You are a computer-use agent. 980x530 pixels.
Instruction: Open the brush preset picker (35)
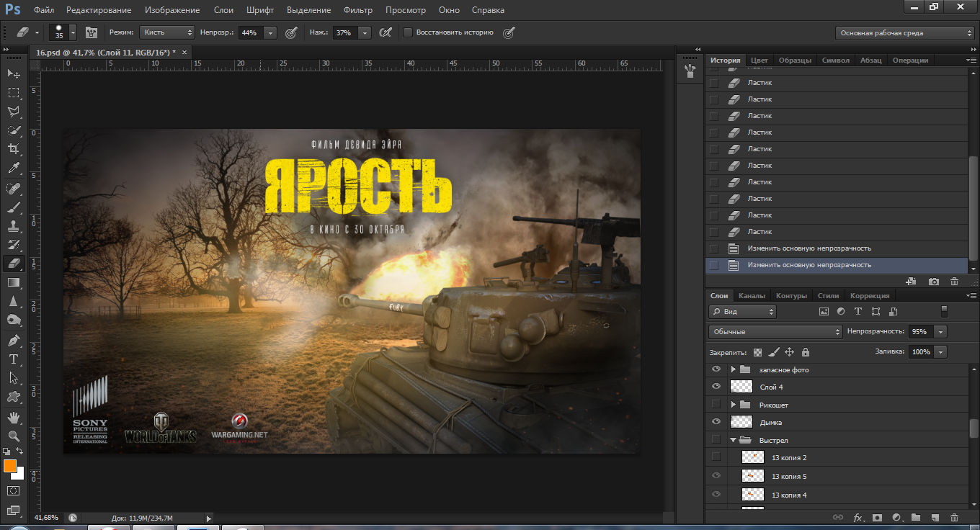tap(63, 32)
